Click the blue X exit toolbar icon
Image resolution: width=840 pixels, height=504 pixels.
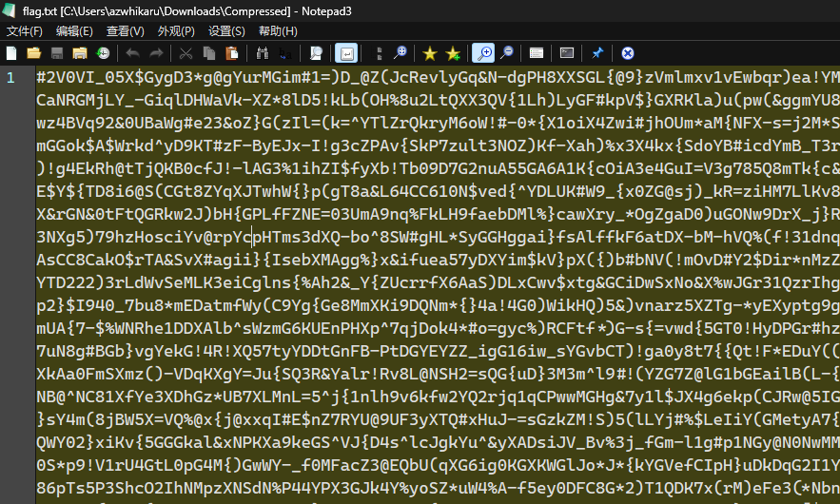pyautogui.click(x=627, y=53)
